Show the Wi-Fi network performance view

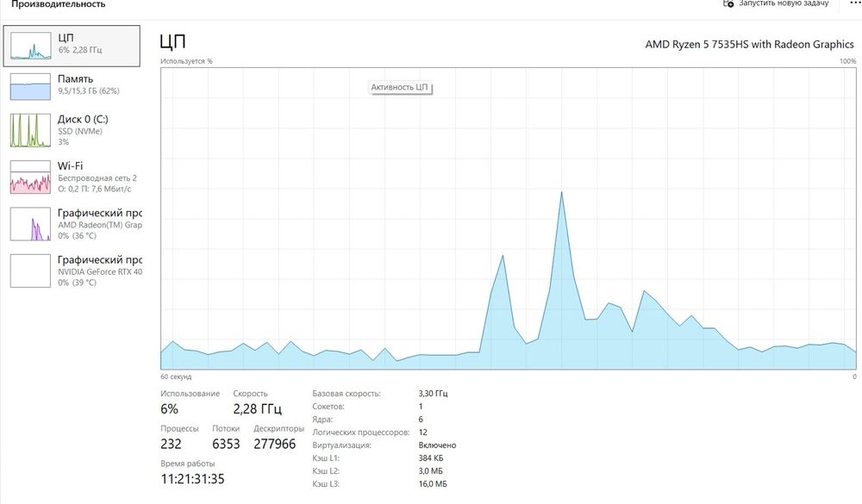click(72, 177)
